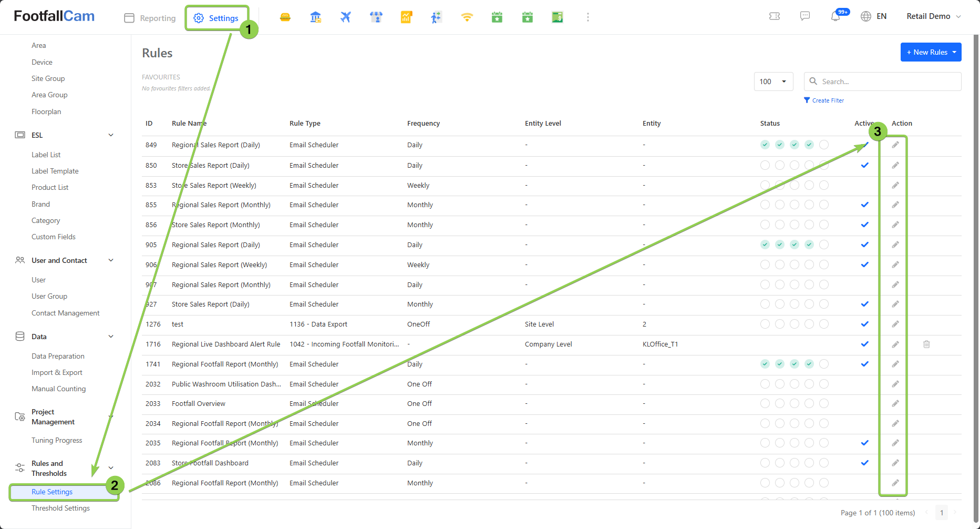Image resolution: width=980 pixels, height=529 pixels.
Task: Toggle Active checkmark for rule 850
Action: click(864, 166)
